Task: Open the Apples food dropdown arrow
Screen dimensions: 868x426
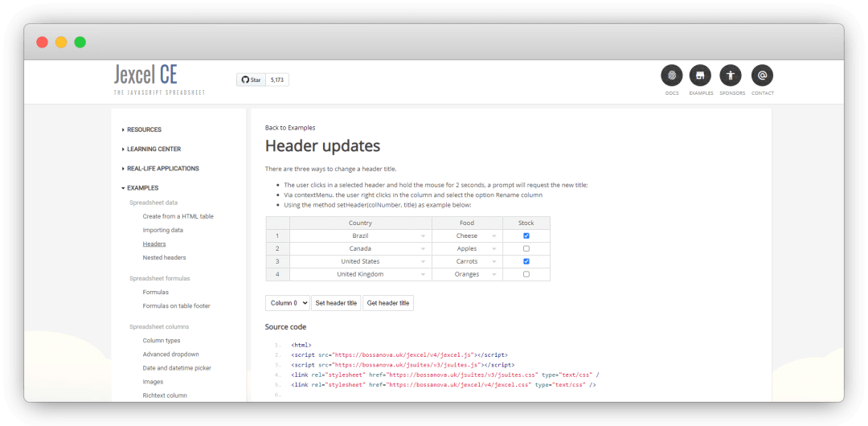Action: (x=493, y=249)
